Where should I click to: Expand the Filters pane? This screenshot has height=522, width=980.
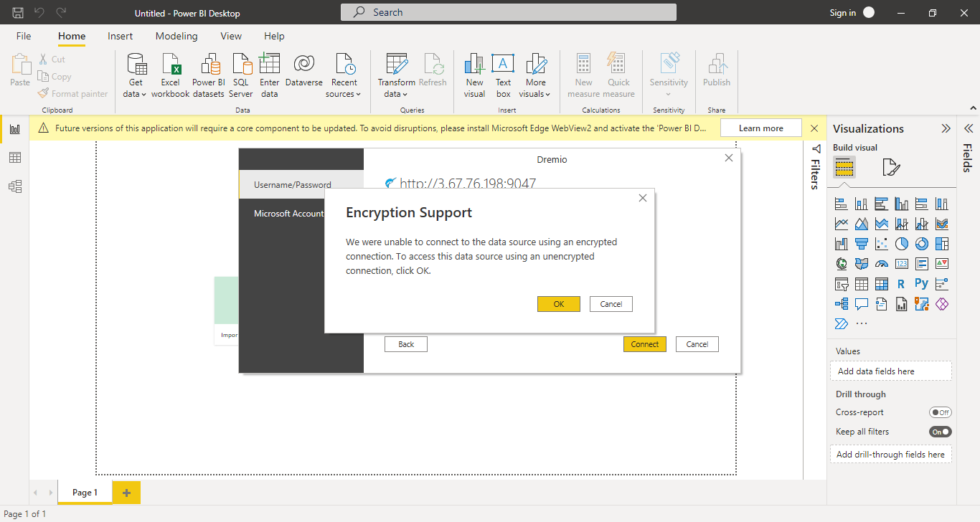pos(815,149)
